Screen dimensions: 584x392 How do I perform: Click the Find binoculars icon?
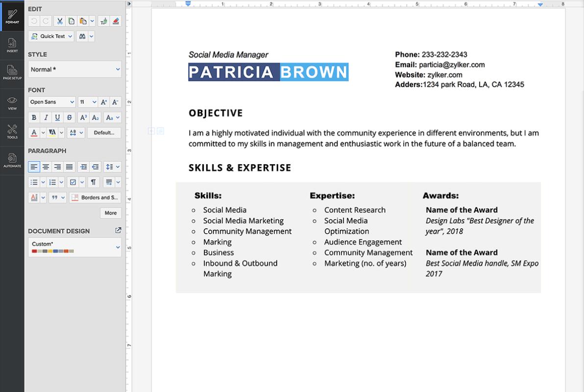coord(82,36)
